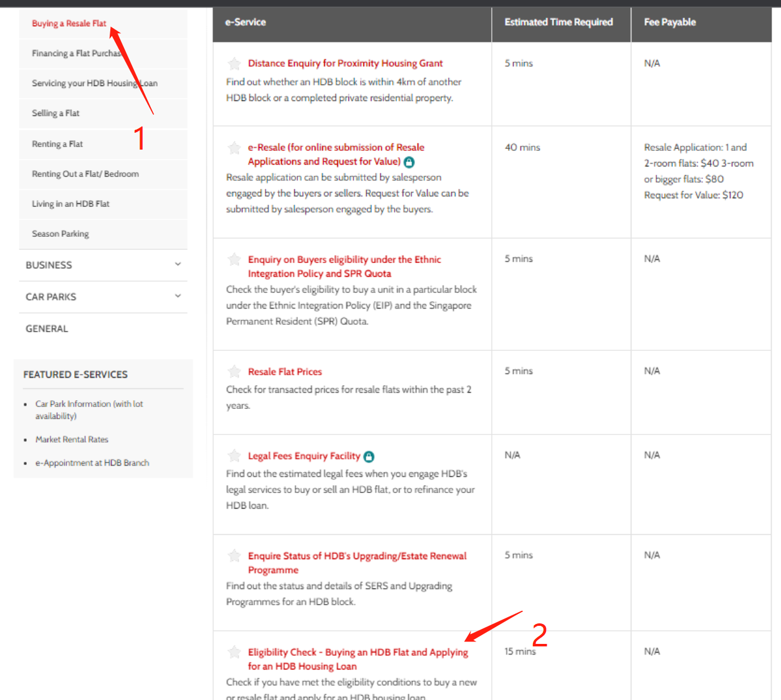Go to Selling a Flat section
The width and height of the screenshot is (781, 700).
tap(55, 113)
